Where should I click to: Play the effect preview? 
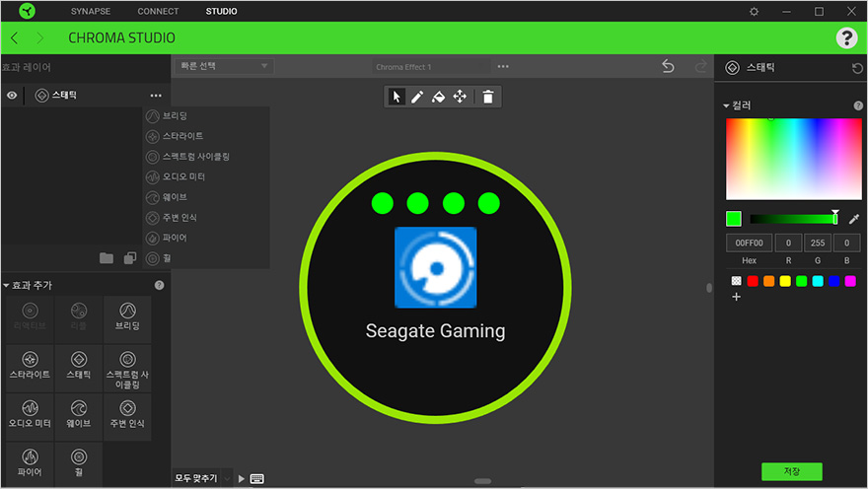[242, 478]
